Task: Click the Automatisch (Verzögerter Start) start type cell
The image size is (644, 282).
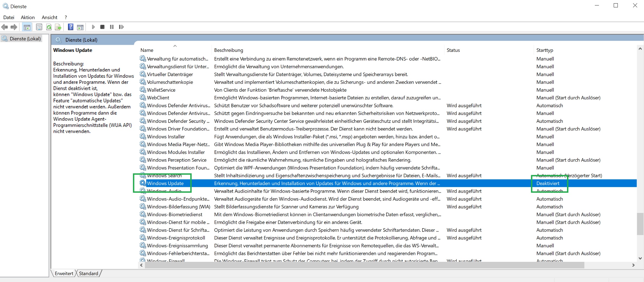Action: 569,175
